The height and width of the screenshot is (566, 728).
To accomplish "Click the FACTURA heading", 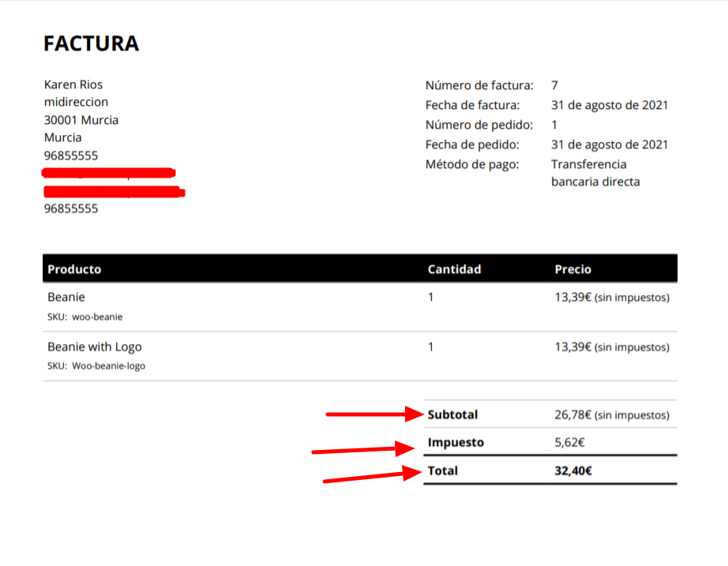I will click(x=91, y=43).
